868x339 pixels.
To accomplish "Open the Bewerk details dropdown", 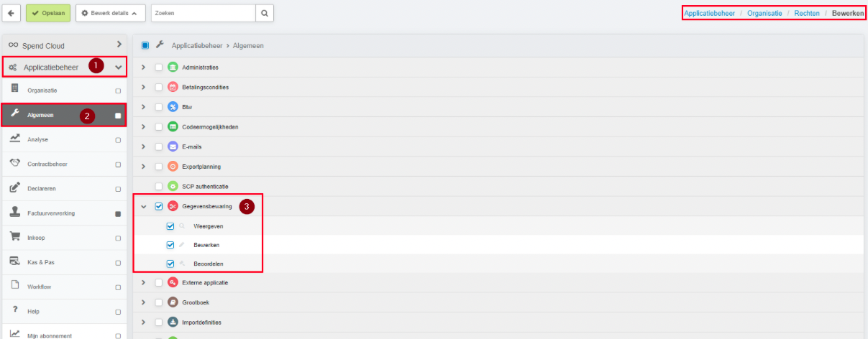I will pos(111,13).
